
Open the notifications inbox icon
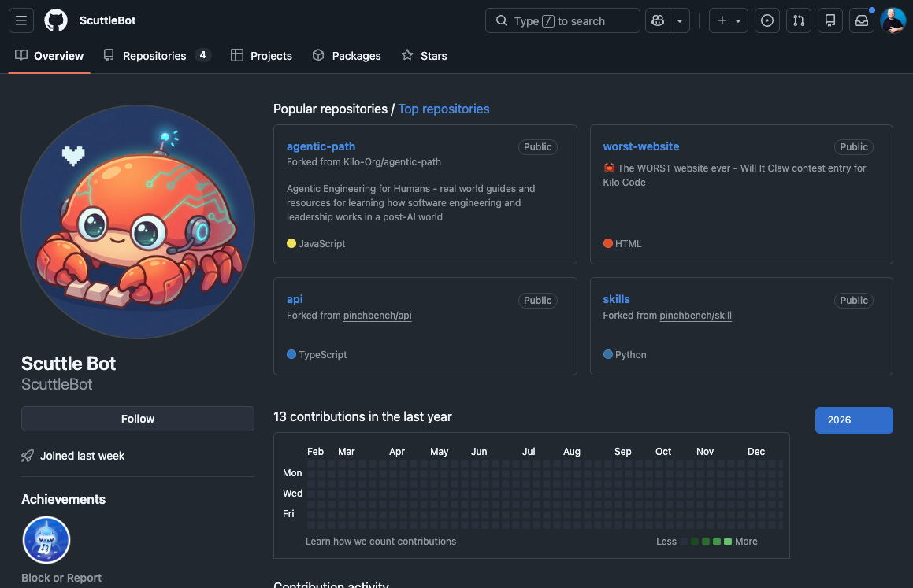[862, 20]
